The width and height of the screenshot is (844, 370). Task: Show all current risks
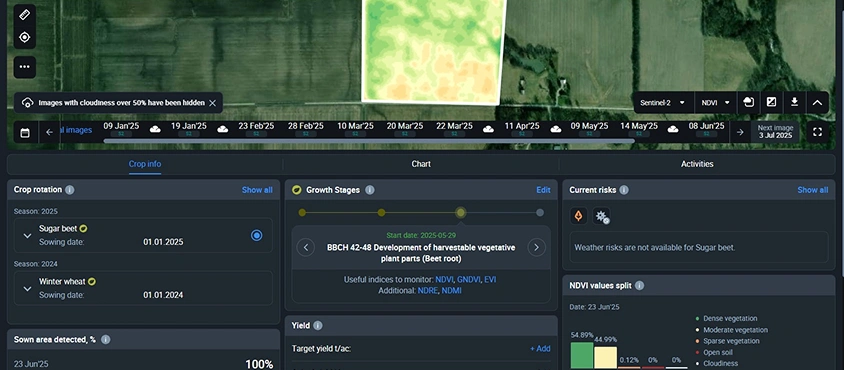pos(813,190)
